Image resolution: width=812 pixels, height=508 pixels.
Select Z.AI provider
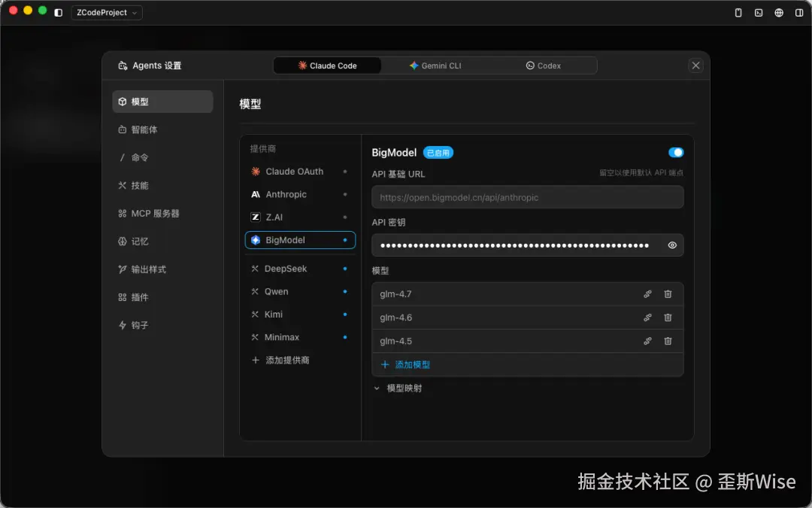(300, 217)
